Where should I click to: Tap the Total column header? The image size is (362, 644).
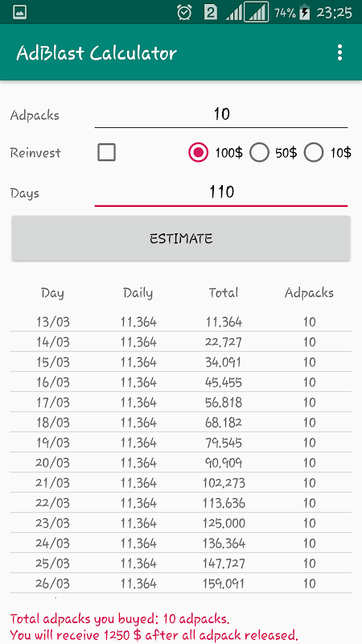point(224,293)
